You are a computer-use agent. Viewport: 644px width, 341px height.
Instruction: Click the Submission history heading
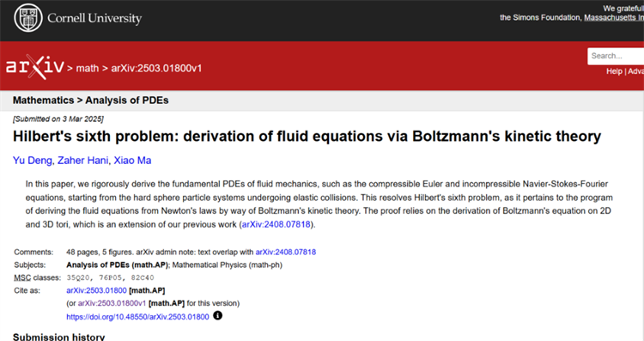(58, 337)
